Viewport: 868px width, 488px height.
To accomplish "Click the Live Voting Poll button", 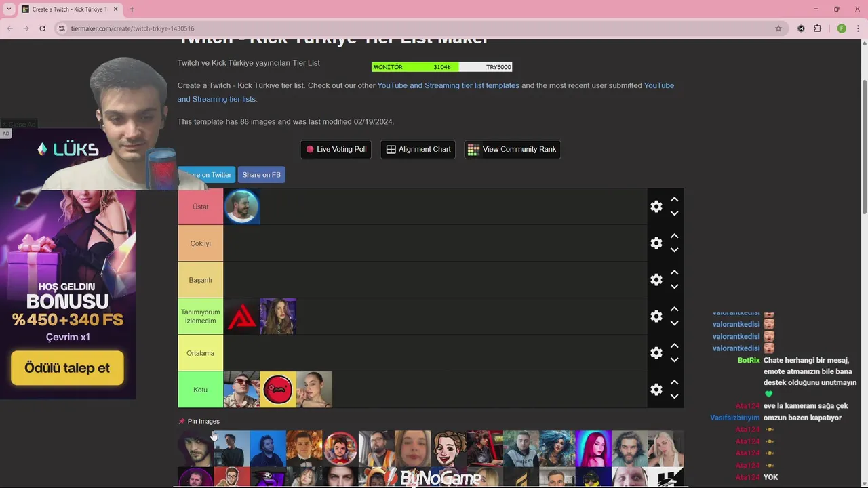I will 336,149.
